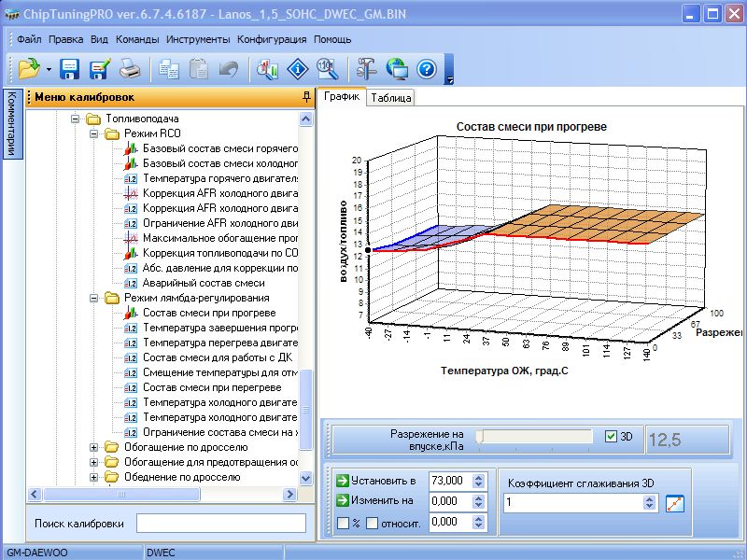Switch to the Таблица tab
This screenshot has width=747, height=560.
click(390, 97)
